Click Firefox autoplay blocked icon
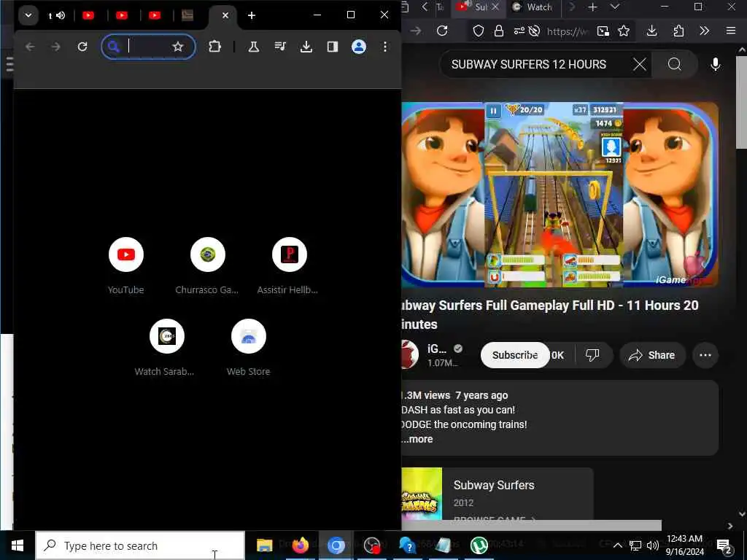This screenshot has width=747, height=560. pyautogui.click(x=534, y=31)
